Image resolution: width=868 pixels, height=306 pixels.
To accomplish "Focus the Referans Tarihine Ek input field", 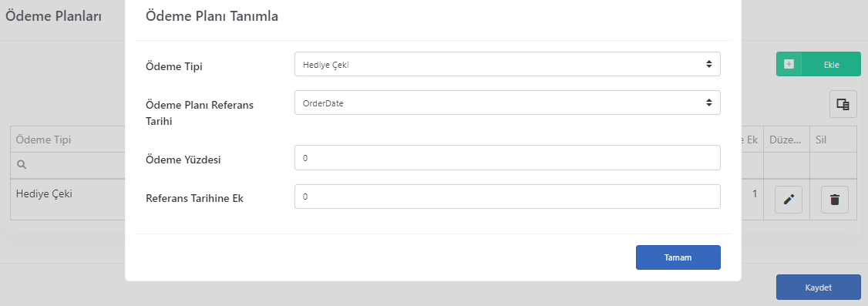I will click(x=507, y=197).
